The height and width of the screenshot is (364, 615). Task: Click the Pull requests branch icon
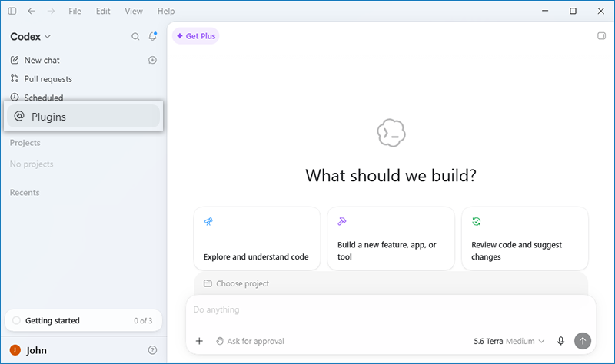point(15,78)
